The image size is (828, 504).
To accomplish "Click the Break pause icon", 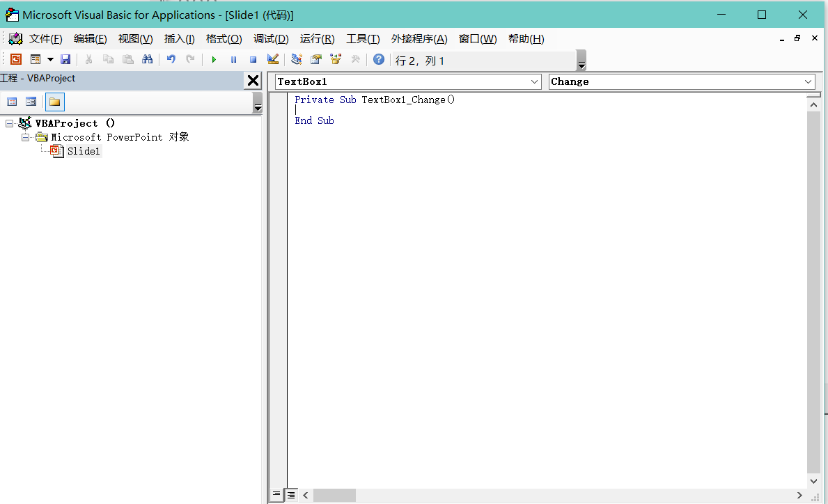I will coord(233,60).
